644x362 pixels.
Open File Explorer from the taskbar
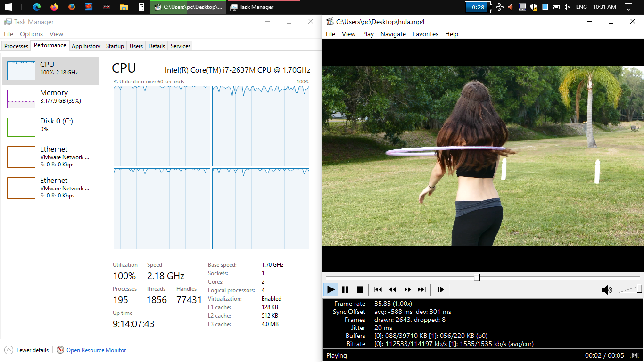(124, 7)
